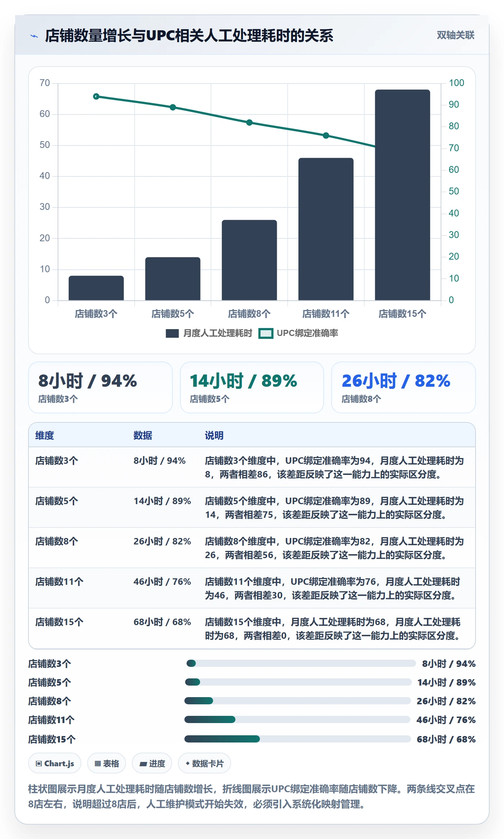Select the 数据卡片 tag chip
The width and height of the screenshot is (504, 839).
[204, 763]
